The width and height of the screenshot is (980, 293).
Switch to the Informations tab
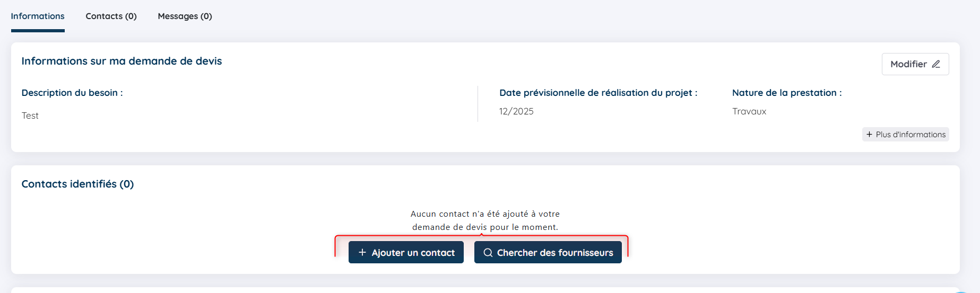click(38, 16)
